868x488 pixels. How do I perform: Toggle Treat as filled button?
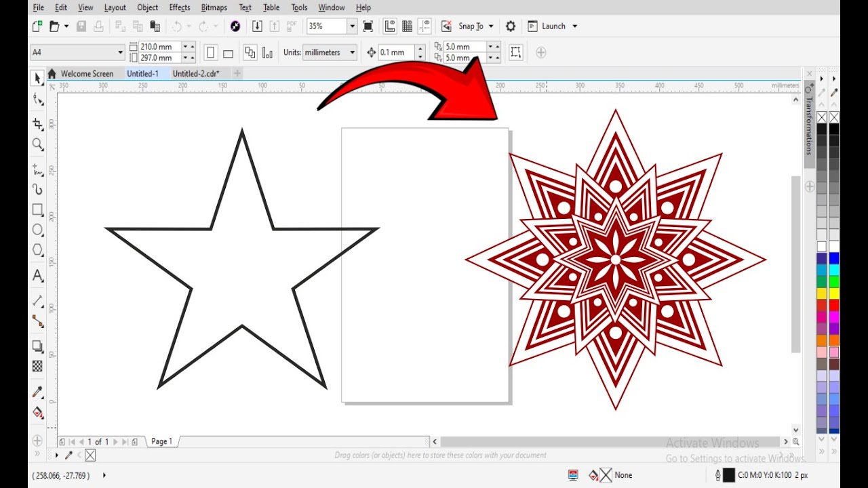(x=516, y=52)
